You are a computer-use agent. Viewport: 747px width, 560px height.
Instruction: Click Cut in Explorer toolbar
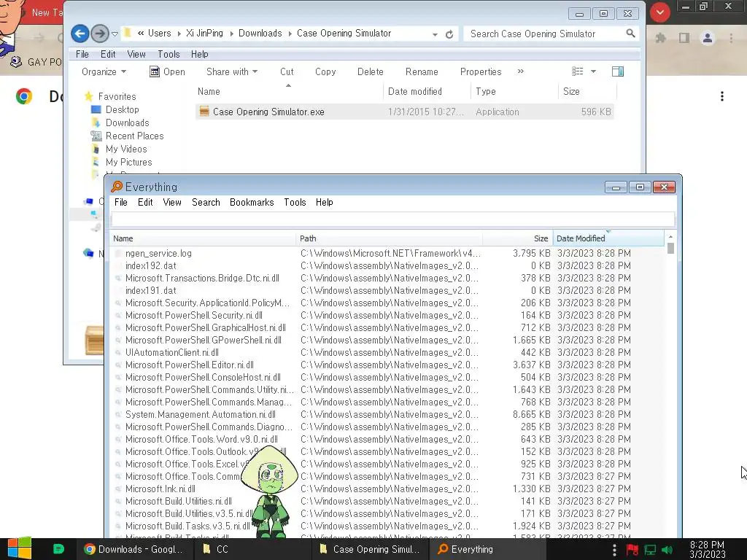tap(287, 71)
